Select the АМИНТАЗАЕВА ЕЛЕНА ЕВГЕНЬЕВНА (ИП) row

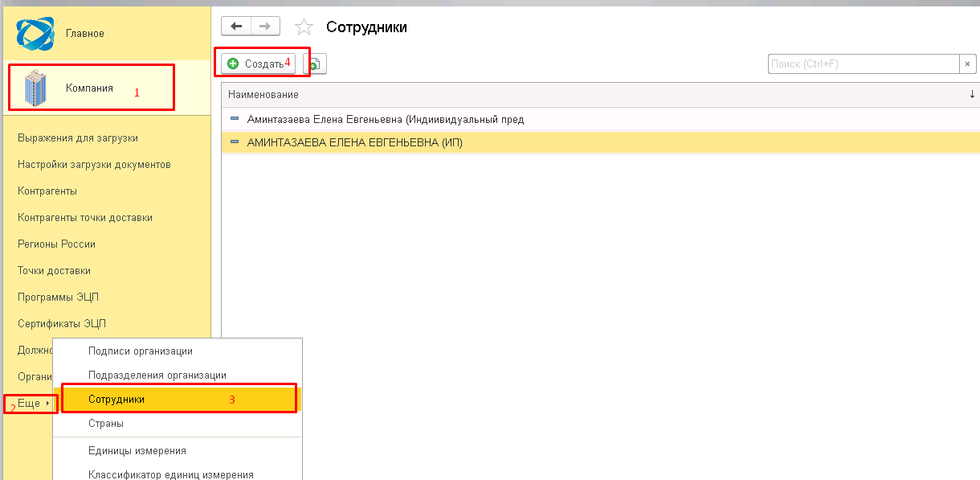[x=355, y=143]
